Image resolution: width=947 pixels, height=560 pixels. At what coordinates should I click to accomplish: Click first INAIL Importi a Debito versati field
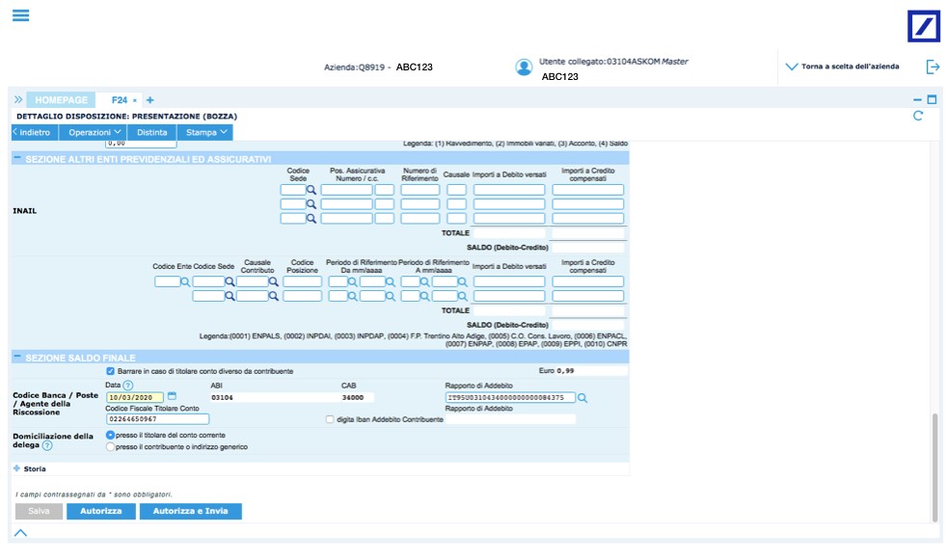pyautogui.click(x=509, y=190)
